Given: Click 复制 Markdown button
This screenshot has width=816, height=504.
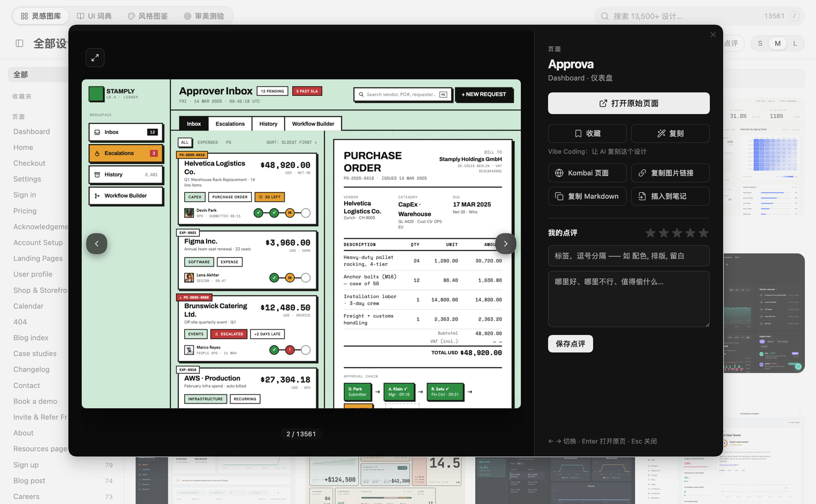Looking at the screenshot, I should (587, 196).
